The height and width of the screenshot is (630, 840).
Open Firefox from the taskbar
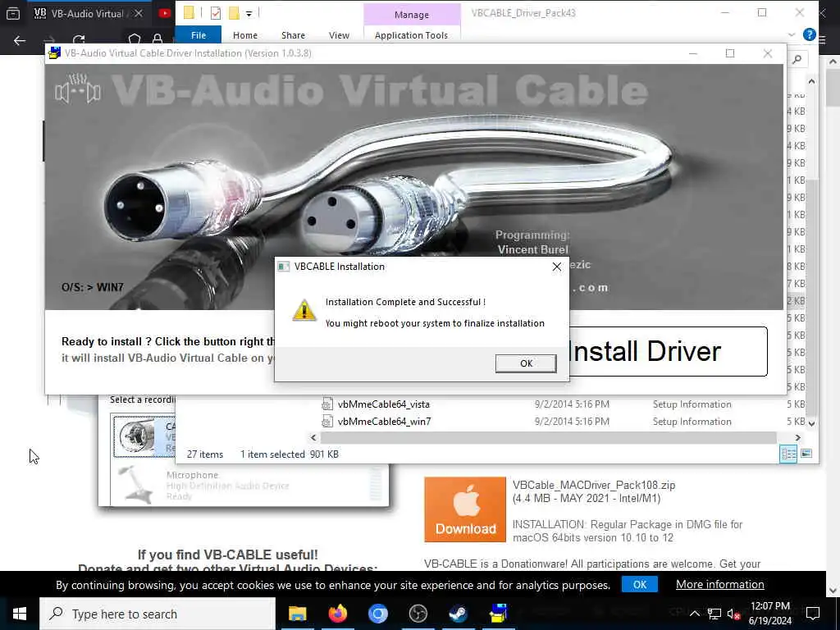pyautogui.click(x=337, y=614)
